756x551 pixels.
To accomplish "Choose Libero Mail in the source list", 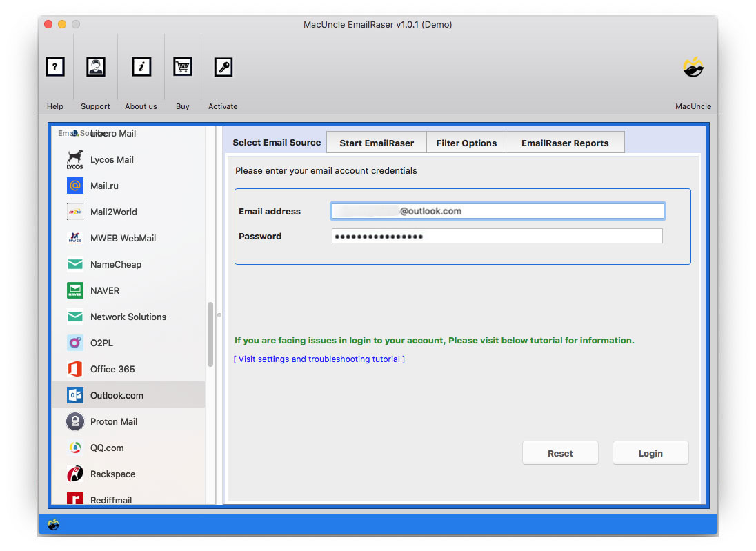I will pyautogui.click(x=113, y=134).
